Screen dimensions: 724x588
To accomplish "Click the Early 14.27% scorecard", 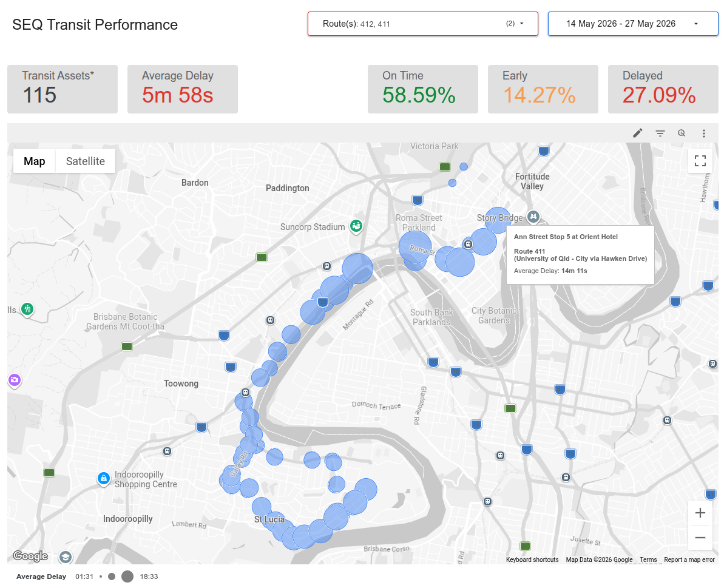I will (543, 89).
